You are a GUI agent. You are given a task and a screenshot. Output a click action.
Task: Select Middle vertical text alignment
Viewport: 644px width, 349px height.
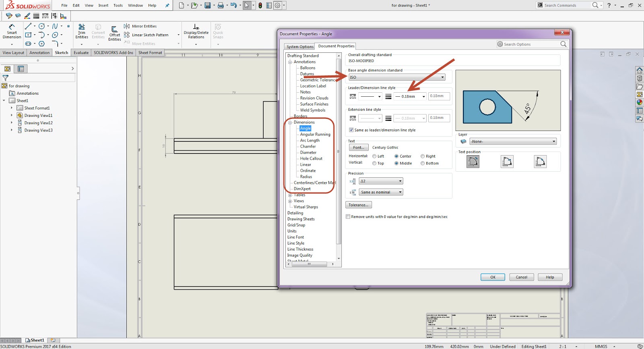pyautogui.click(x=396, y=164)
